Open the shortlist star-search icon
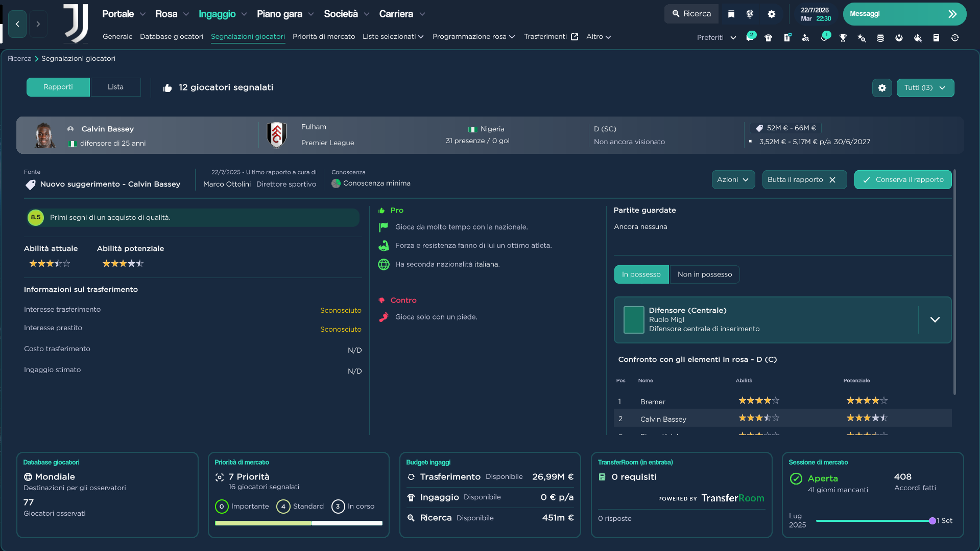 (x=862, y=38)
